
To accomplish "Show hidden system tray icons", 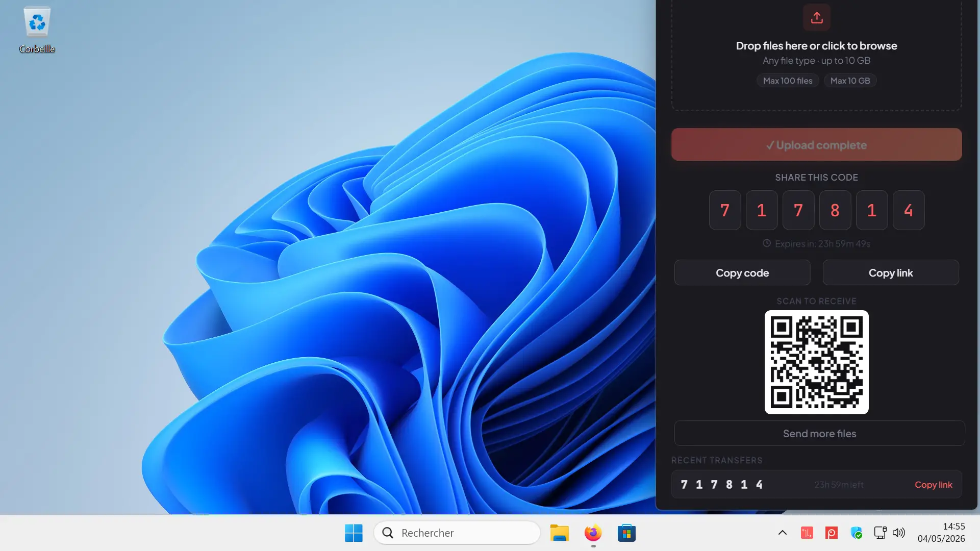I will coord(782,533).
